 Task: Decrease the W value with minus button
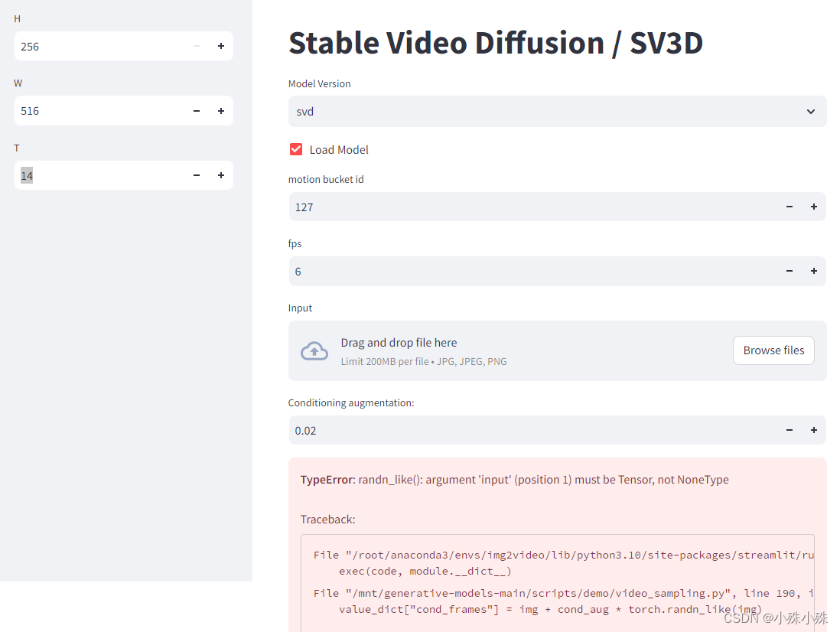[197, 111]
